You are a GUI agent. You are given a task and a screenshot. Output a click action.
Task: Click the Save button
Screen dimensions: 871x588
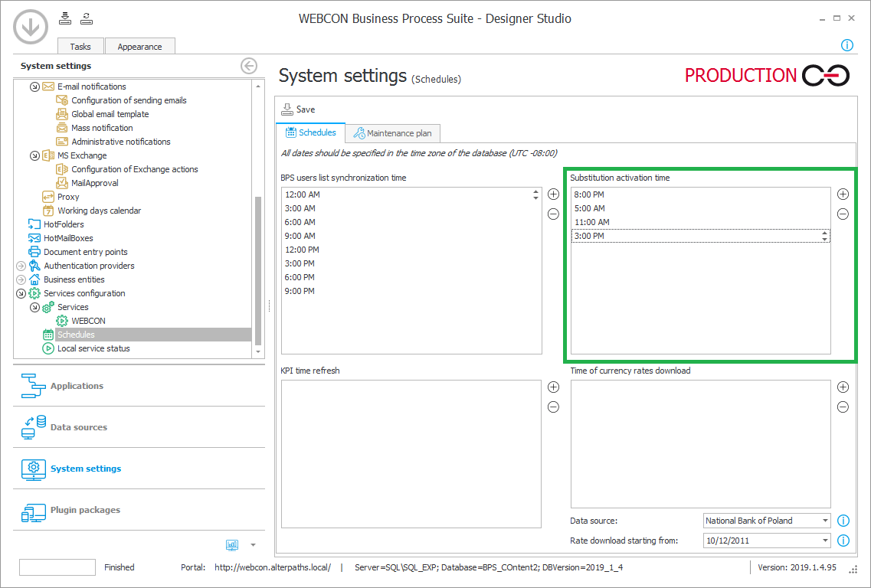(297, 109)
